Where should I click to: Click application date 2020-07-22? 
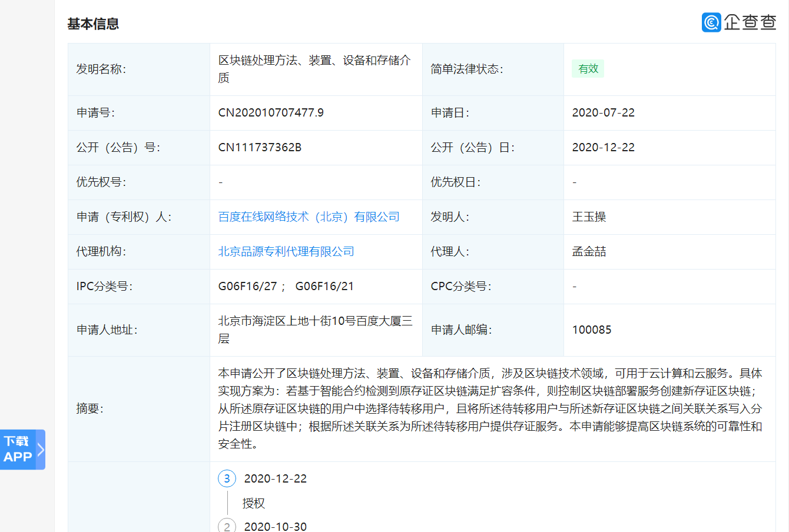click(x=604, y=112)
